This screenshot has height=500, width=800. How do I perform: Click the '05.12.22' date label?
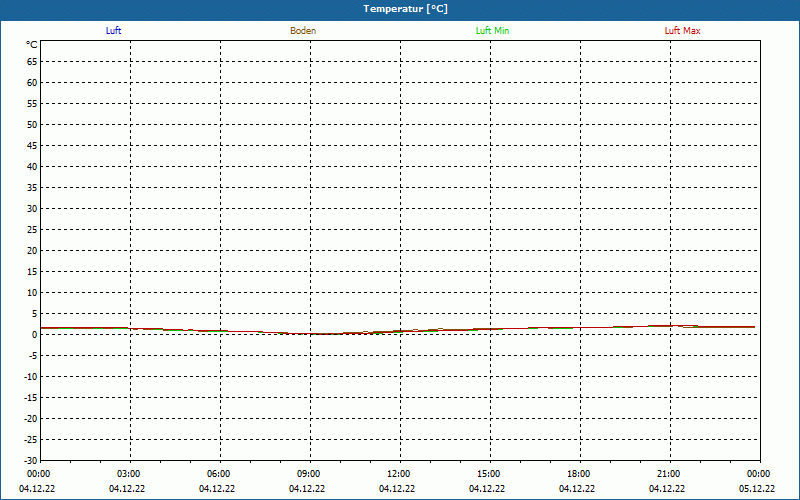[x=757, y=489]
